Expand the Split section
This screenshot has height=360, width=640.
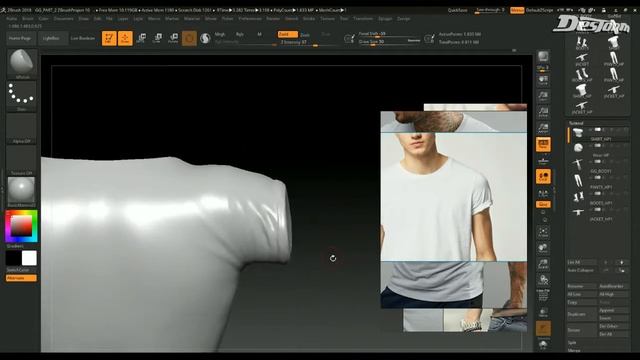[x=572, y=343]
